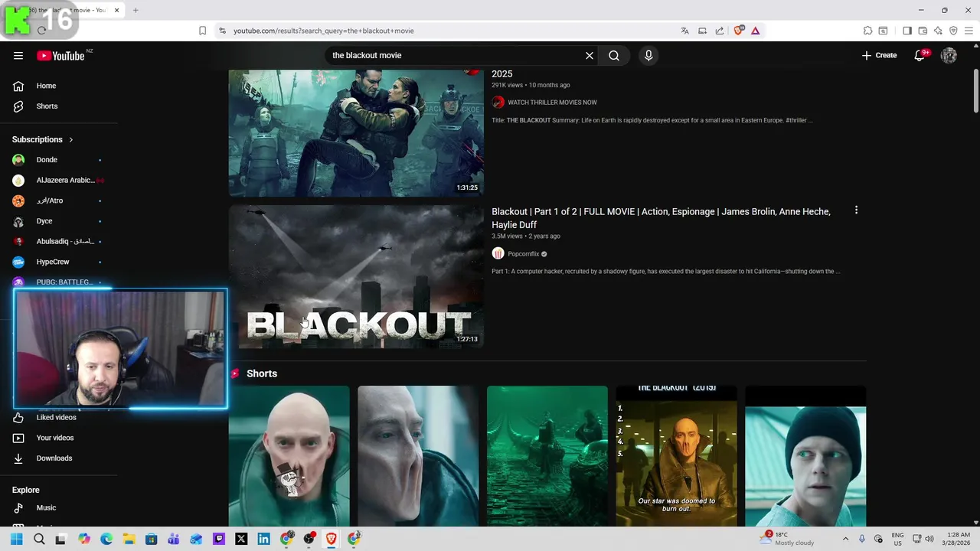Clear the search box text
The width and height of the screenshot is (980, 551).
pos(590,55)
